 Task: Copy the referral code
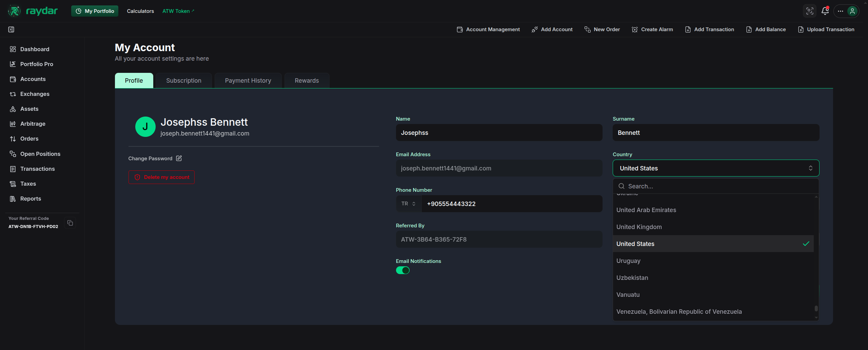[70, 223]
